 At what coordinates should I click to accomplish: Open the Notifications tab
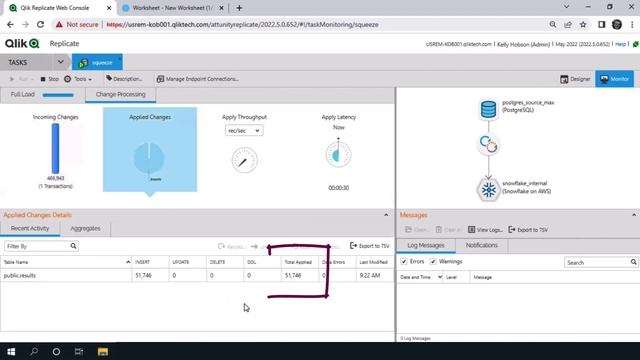pos(482,245)
